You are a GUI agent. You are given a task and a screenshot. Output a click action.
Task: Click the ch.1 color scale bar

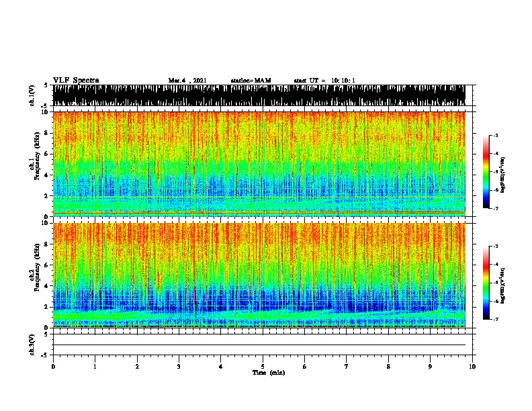(486, 172)
